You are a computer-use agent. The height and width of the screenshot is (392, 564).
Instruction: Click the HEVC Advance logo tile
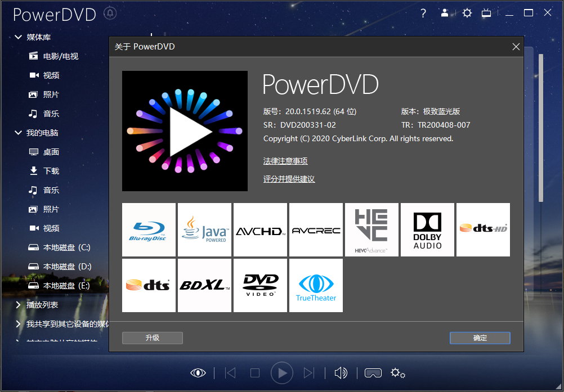(x=371, y=229)
